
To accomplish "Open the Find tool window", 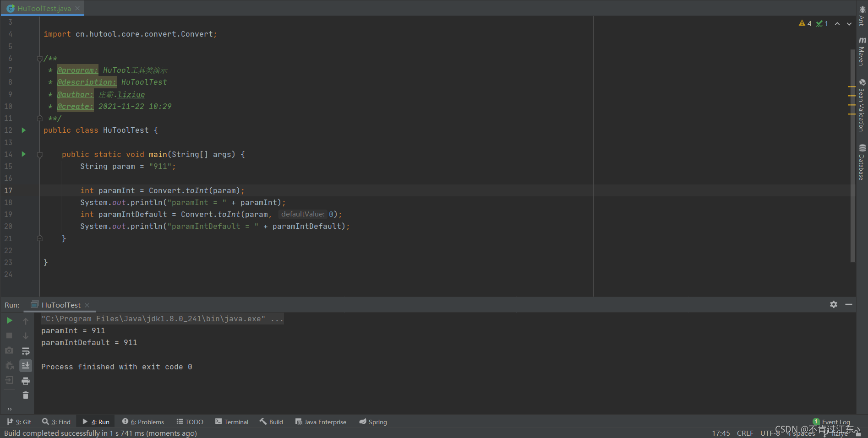I will [56, 422].
